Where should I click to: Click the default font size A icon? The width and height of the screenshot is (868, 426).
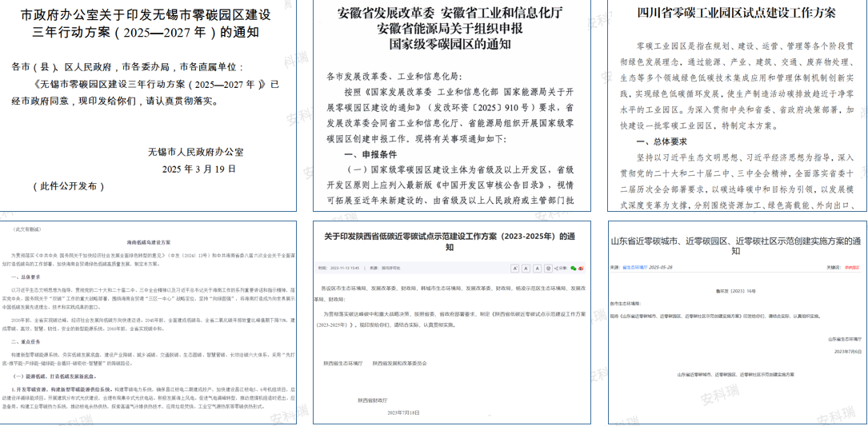[538, 269]
